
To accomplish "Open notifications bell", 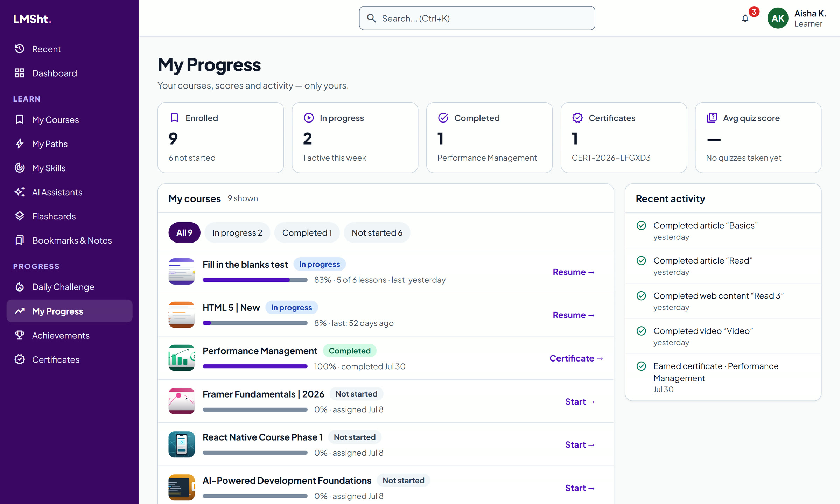I will point(745,19).
